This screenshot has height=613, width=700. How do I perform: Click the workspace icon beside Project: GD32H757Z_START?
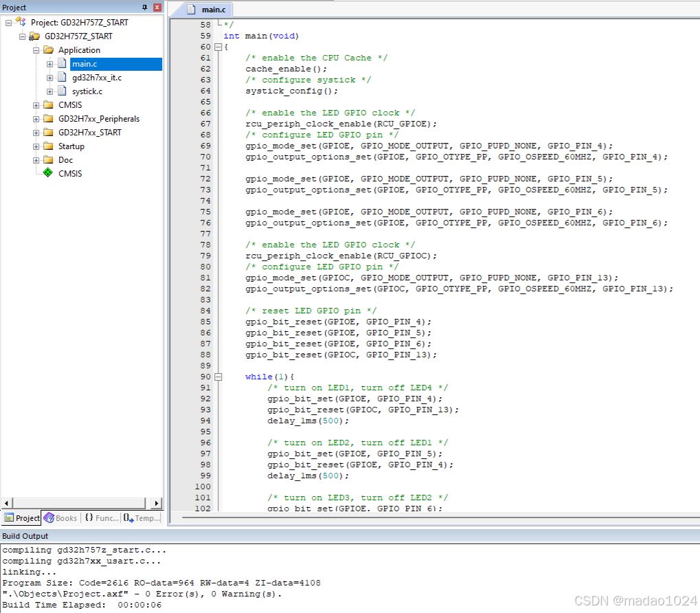pyautogui.click(x=21, y=21)
